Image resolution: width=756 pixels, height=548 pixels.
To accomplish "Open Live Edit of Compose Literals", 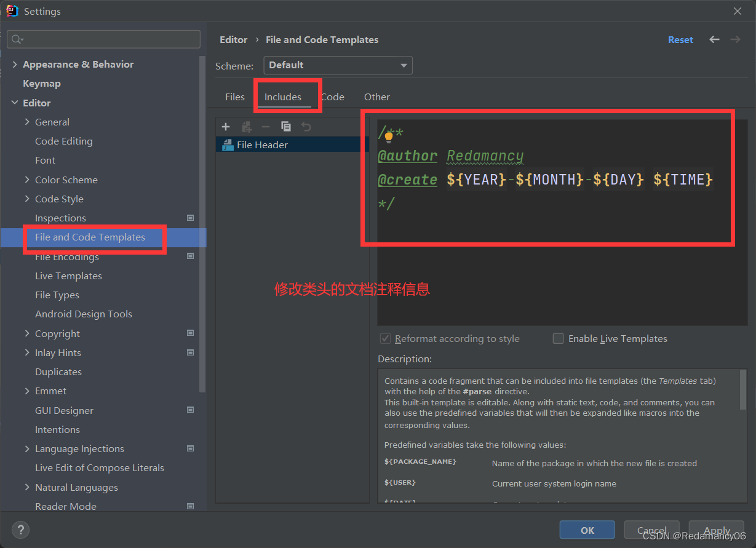I will pyautogui.click(x=100, y=467).
